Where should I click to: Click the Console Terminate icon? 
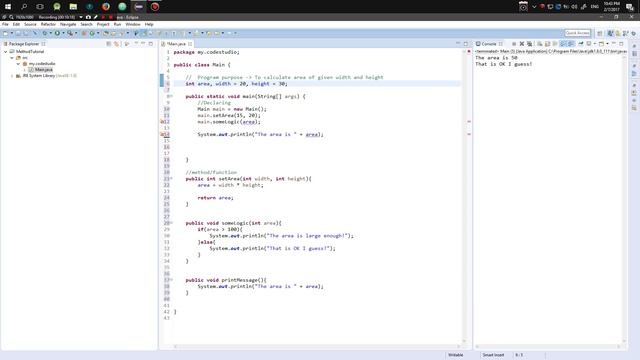tap(514, 44)
